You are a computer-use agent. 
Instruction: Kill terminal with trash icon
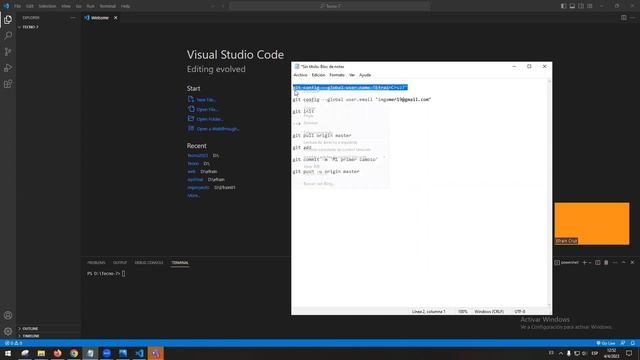tap(606, 262)
